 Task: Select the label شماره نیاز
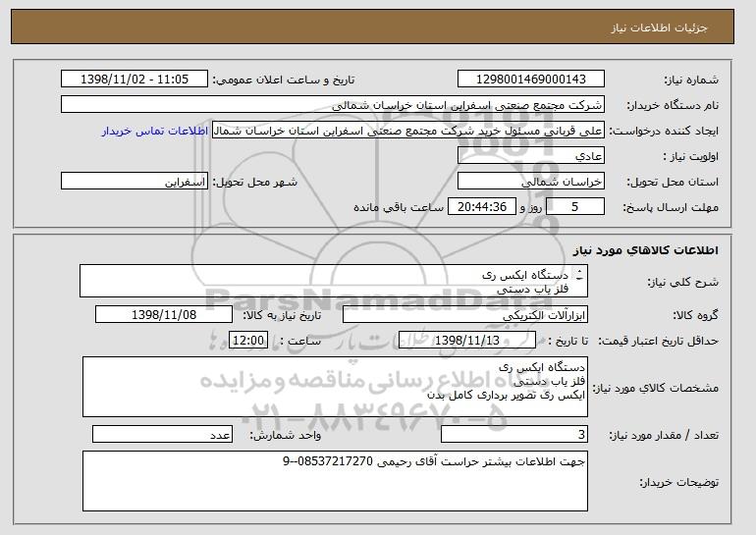tap(691, 80)
